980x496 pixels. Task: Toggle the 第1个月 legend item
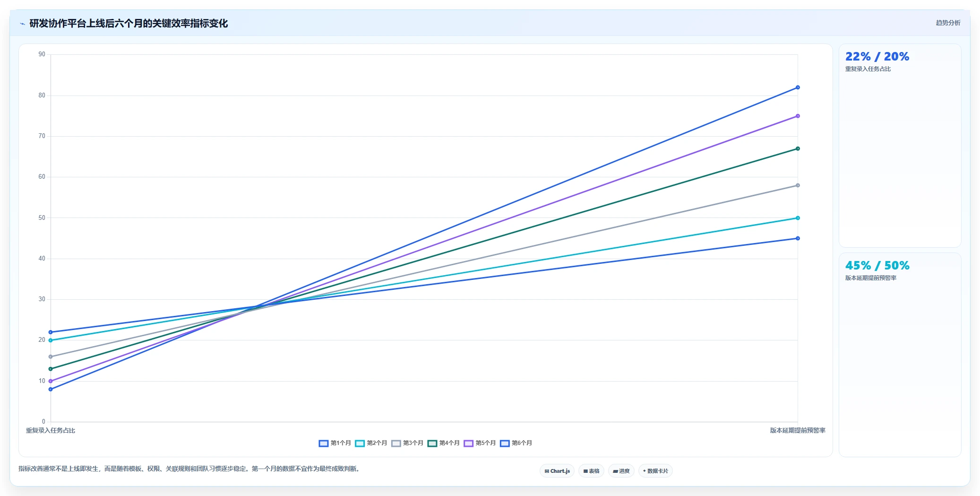(x=335, y=443)
